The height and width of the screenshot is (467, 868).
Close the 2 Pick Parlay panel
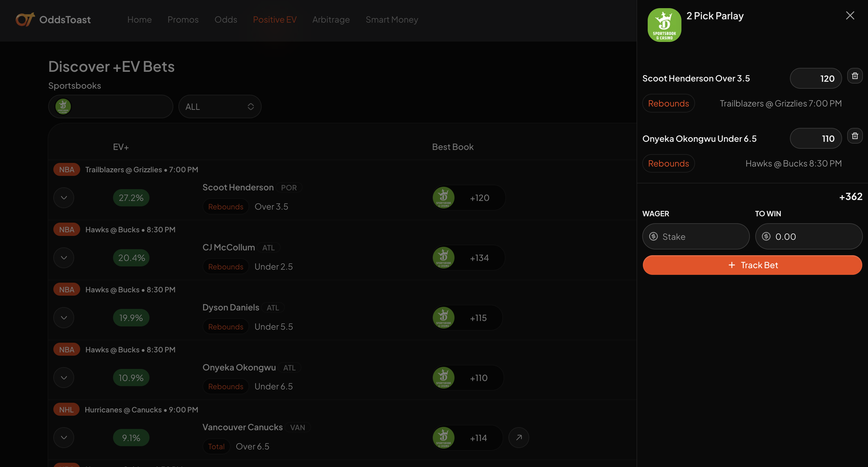click(x=850, y=15)
